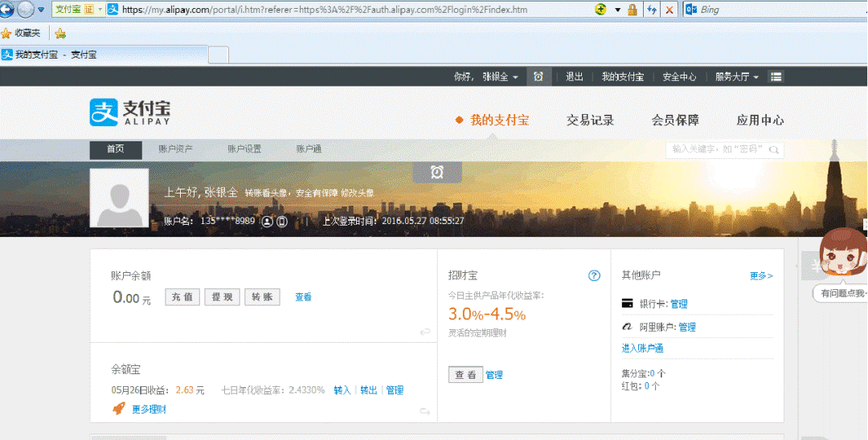Click the alarm clock icon in top bar
868x440 pixels.
[x=538, y=76]
